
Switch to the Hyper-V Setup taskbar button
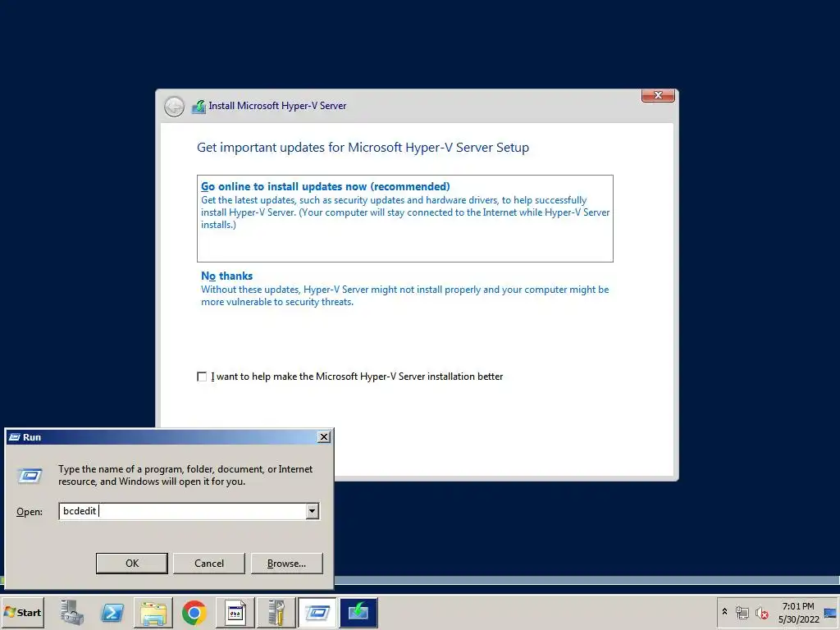pyautogui.click(x=358, y=612)
